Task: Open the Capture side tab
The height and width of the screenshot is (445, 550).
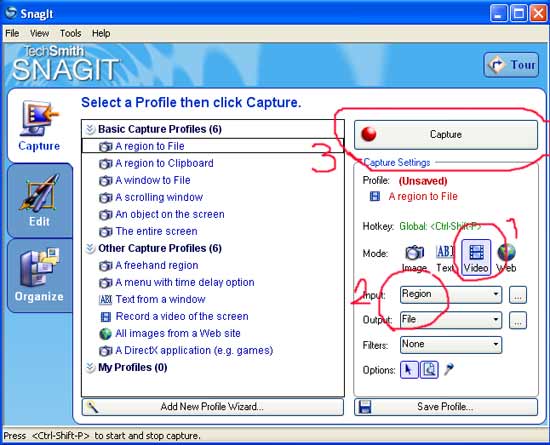Action: pos(39,126)
